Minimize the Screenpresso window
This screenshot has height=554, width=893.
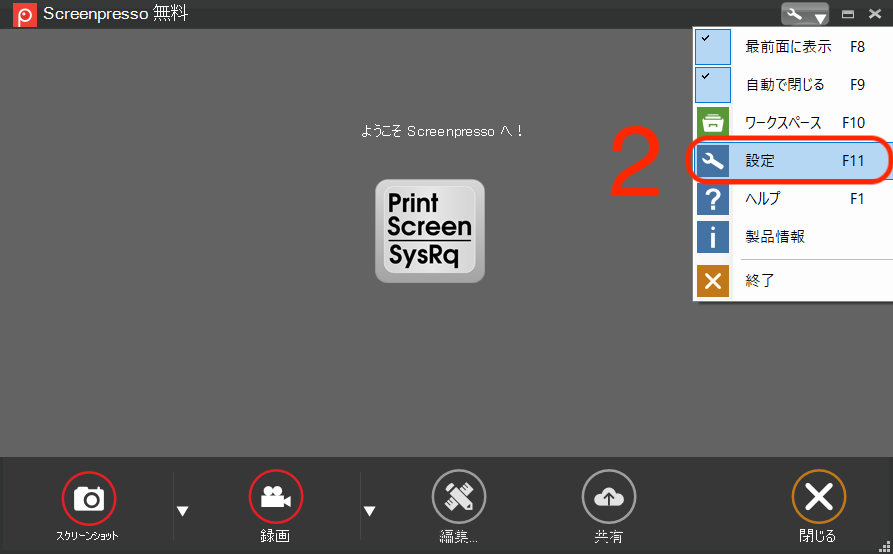[848, 14]
